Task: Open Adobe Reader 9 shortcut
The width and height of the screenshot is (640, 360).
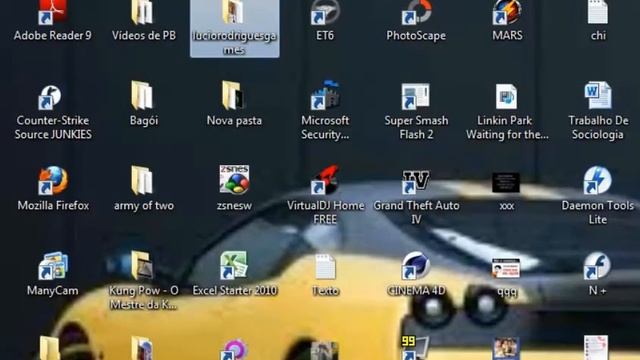Action: [x=52, y=20]
